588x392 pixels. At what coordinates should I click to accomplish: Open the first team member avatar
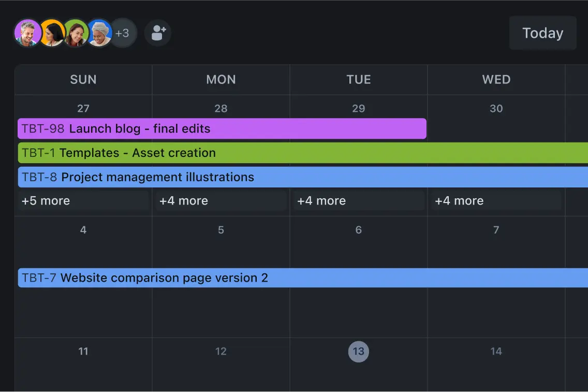28,33
